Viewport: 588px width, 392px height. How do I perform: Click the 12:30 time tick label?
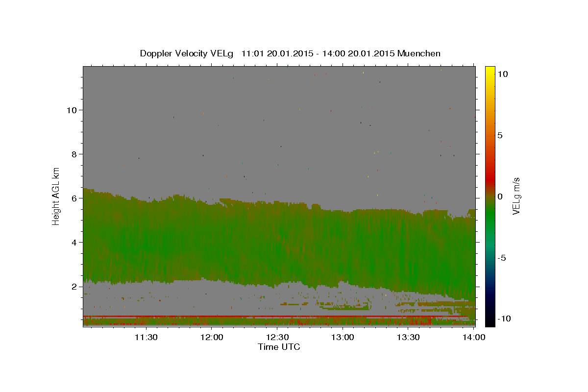(277, 338)
